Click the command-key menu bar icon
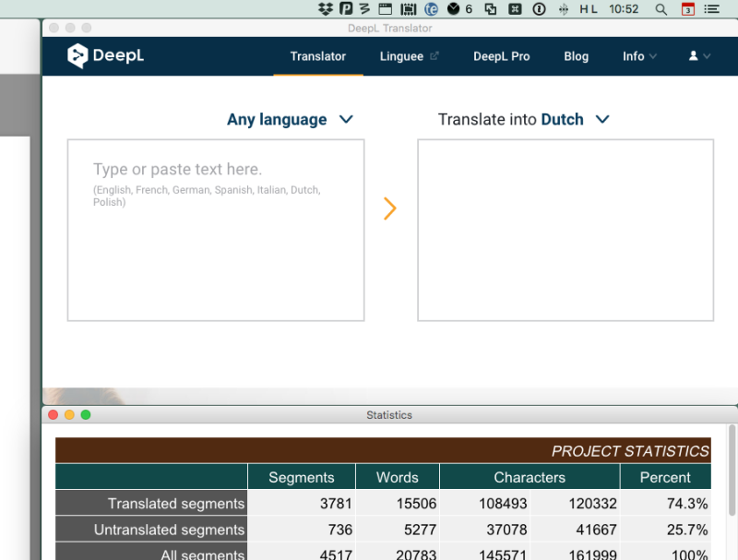Screen dimensions: 738x560 515,9
